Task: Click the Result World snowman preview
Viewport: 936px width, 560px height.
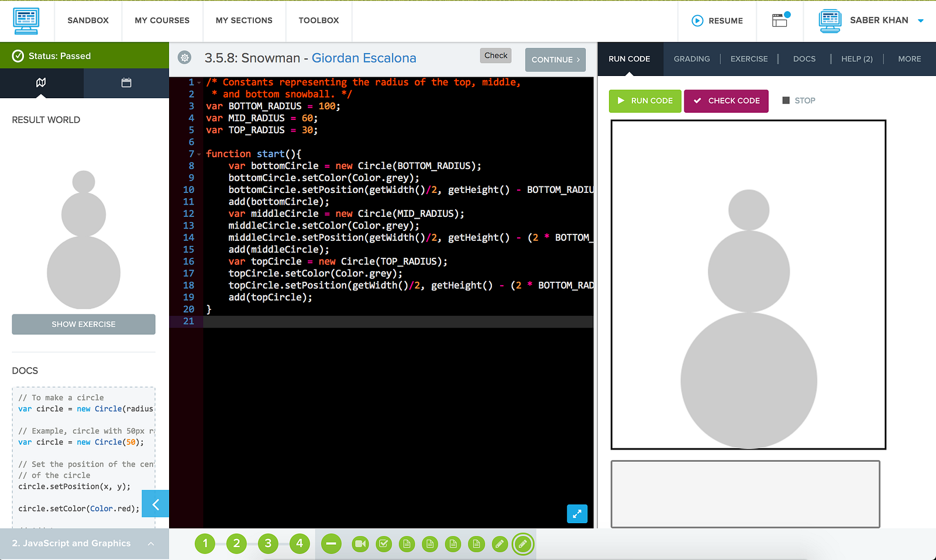Action: pos(84,240)
